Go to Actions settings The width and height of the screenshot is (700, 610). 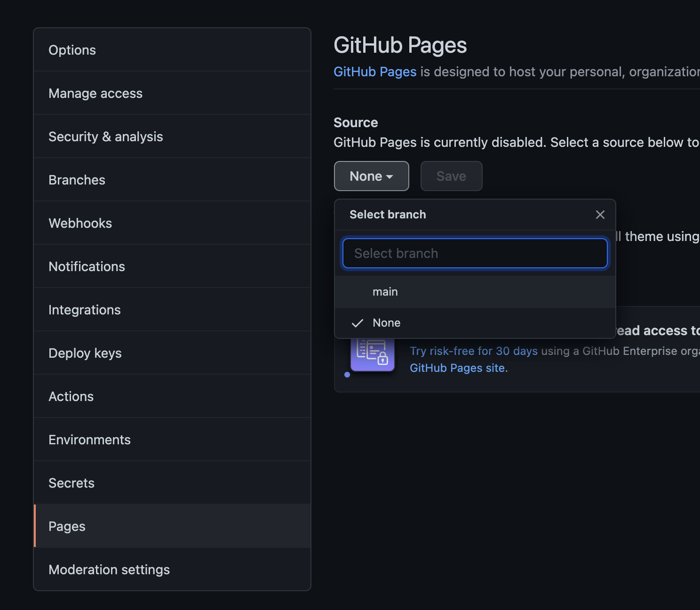[x=71, y=396]
